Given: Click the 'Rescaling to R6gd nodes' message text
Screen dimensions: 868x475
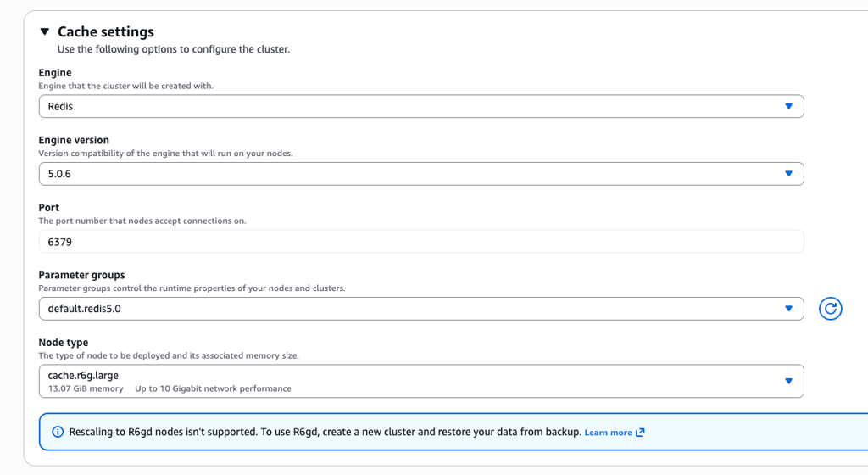Looking at the screenshot, I should (x=325, y=432).
